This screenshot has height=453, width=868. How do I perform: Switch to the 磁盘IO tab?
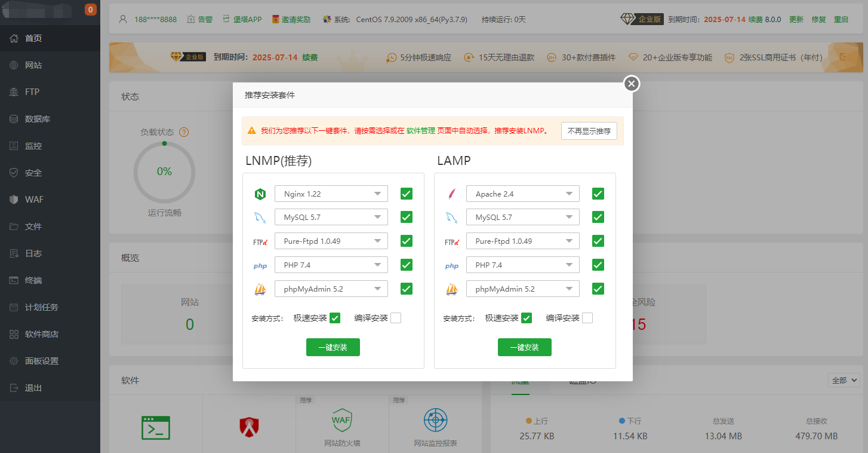coord(581,380)
